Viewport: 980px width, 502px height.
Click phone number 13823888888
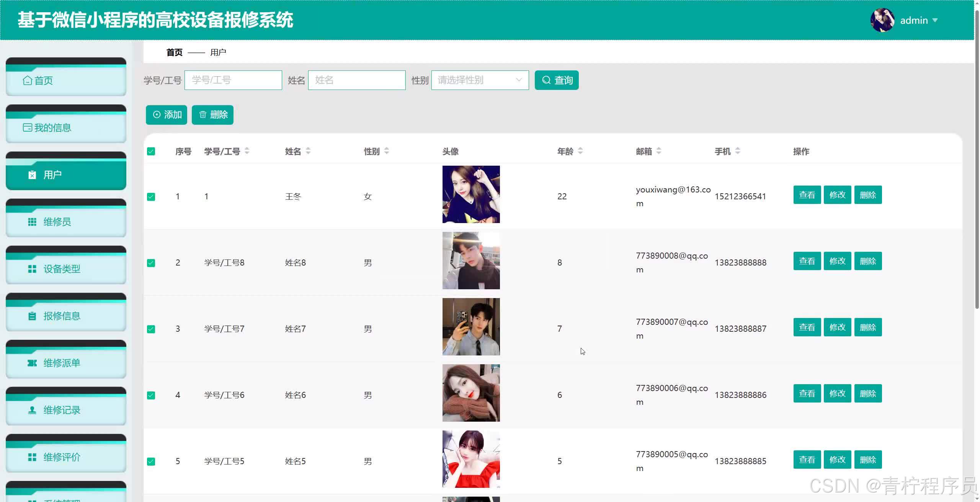pos(741,262)
